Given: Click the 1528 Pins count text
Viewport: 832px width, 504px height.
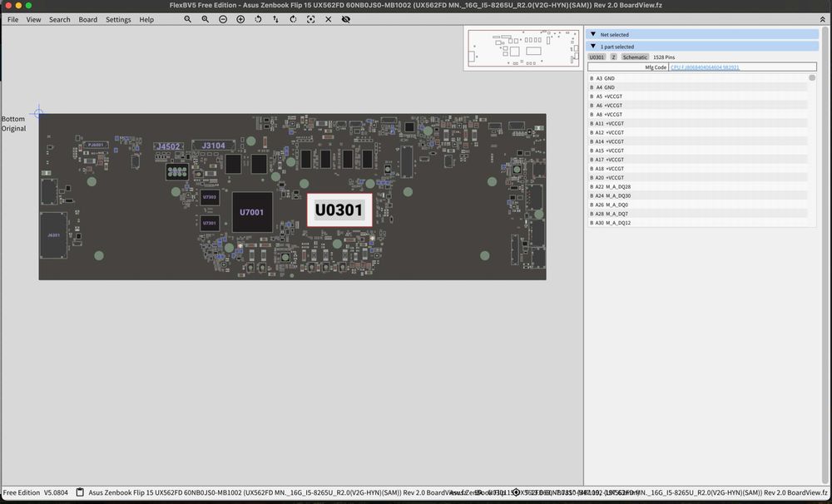Looking at the screenshot, I should point(664,57).
